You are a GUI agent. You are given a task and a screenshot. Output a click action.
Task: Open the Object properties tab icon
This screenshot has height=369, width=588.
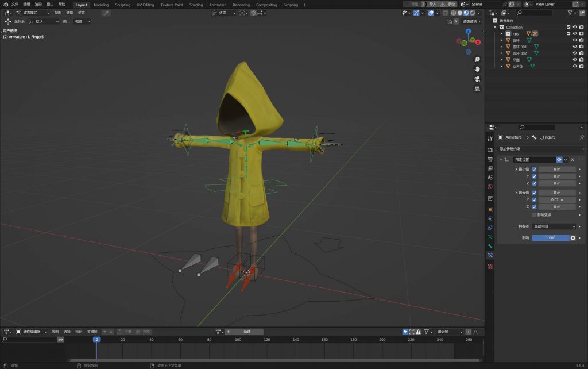coord(490,209)
